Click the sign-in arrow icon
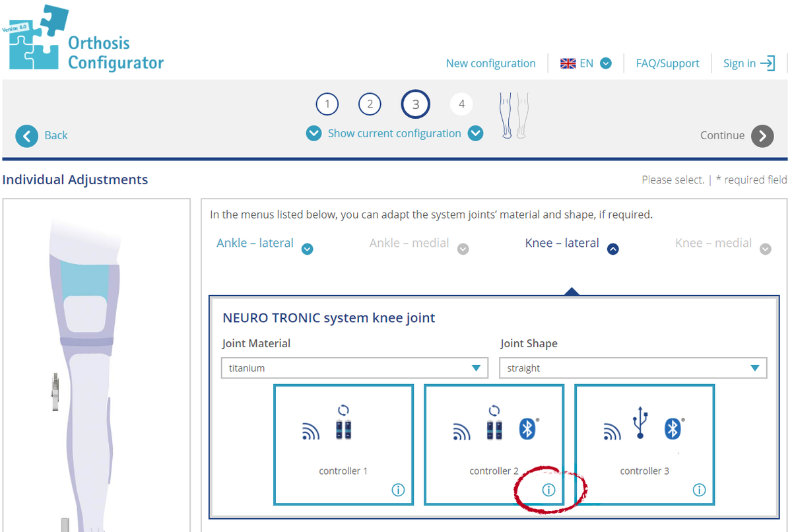The image size is (792, 532). pyautogui.click(x=768, y=63)
